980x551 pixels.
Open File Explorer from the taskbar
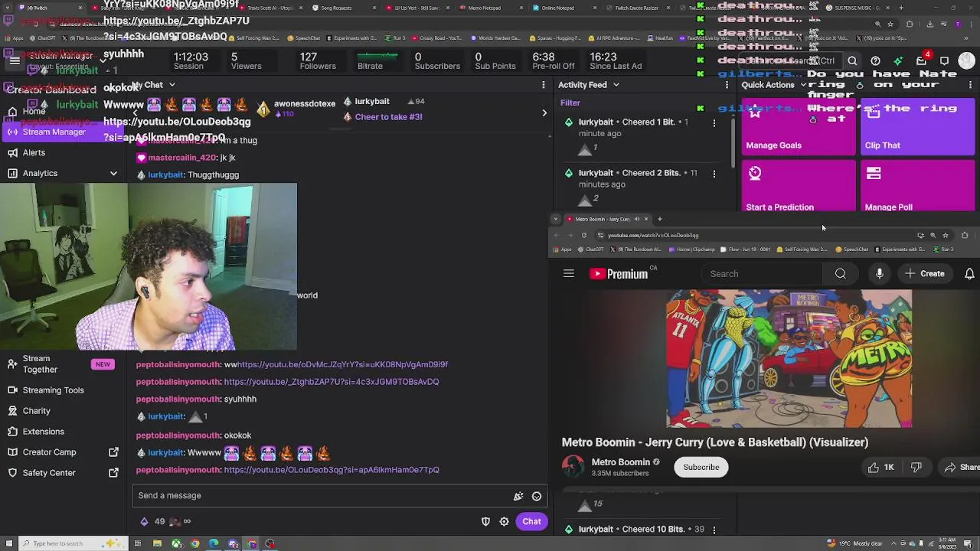point(157,544)
